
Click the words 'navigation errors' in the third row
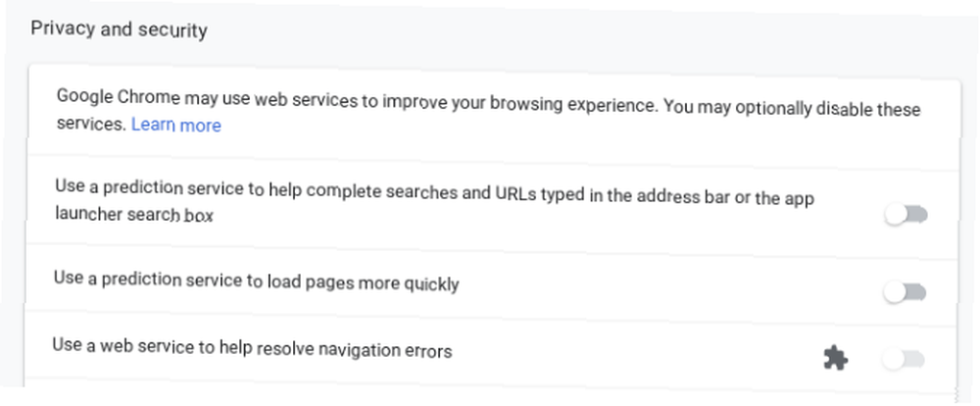[385, 350]
